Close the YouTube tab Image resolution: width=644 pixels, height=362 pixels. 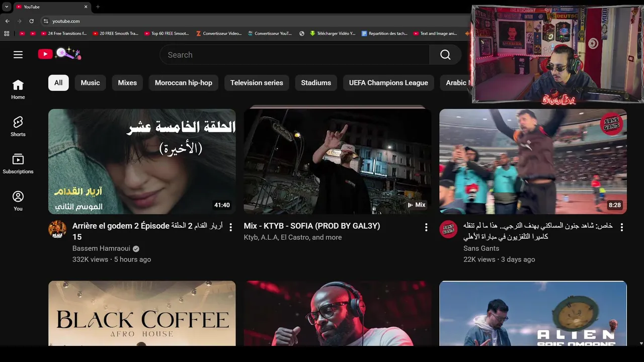coord(86,7)
